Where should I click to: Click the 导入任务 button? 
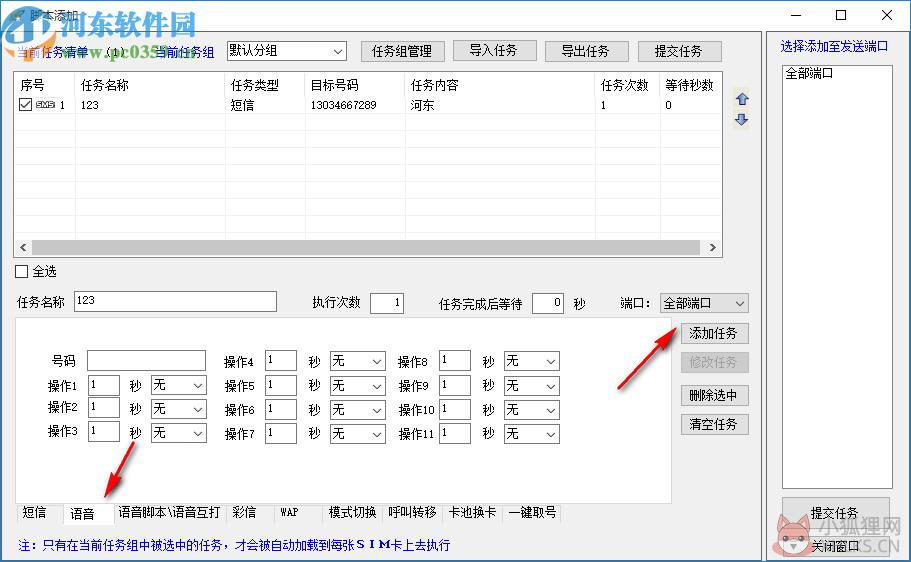(494, 51)
